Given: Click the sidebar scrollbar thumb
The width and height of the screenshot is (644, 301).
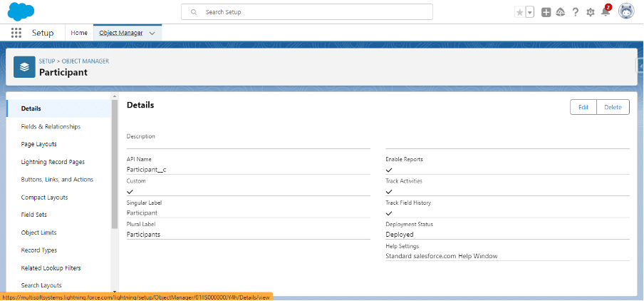Looking at the screenshot, I should (x=115, y=163).
